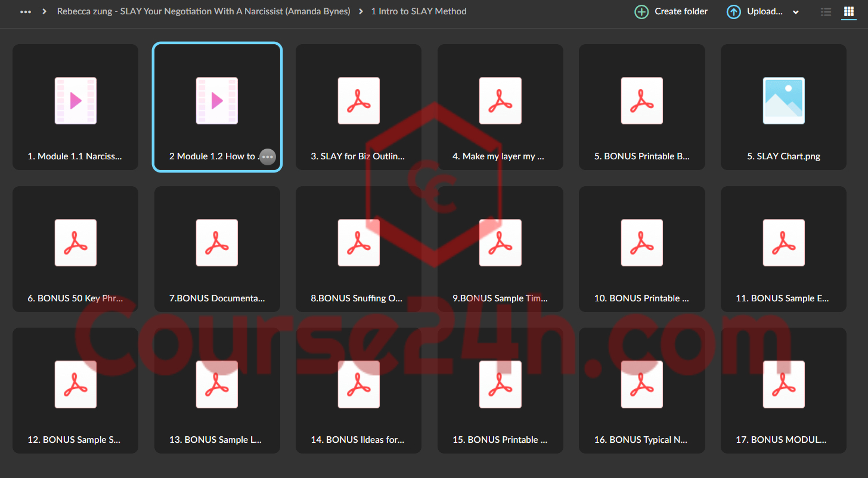This screenshot has height=478, width=868.
Task: Click the Create folder button label
Action: (x=681, y=11)
